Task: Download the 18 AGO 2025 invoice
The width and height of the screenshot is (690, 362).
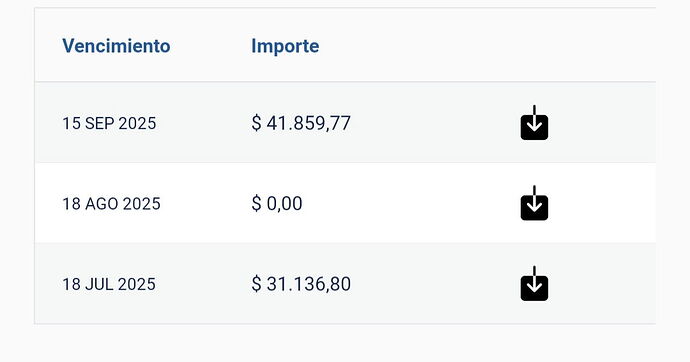Action: [534, 203]
